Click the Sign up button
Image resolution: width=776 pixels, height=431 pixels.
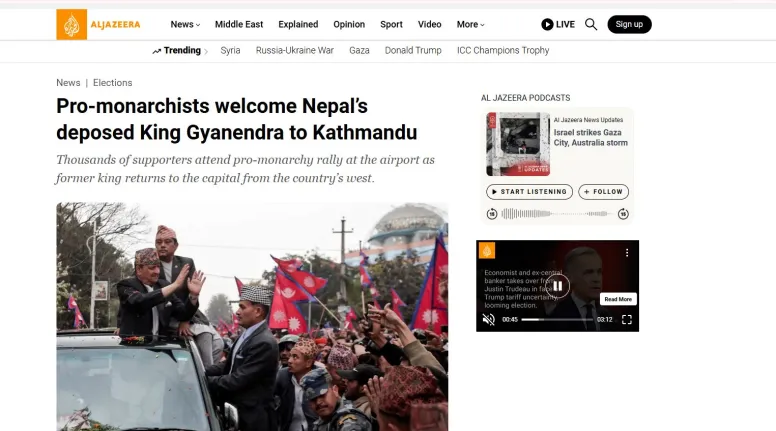pyautogui.click(x=629, y=24)
